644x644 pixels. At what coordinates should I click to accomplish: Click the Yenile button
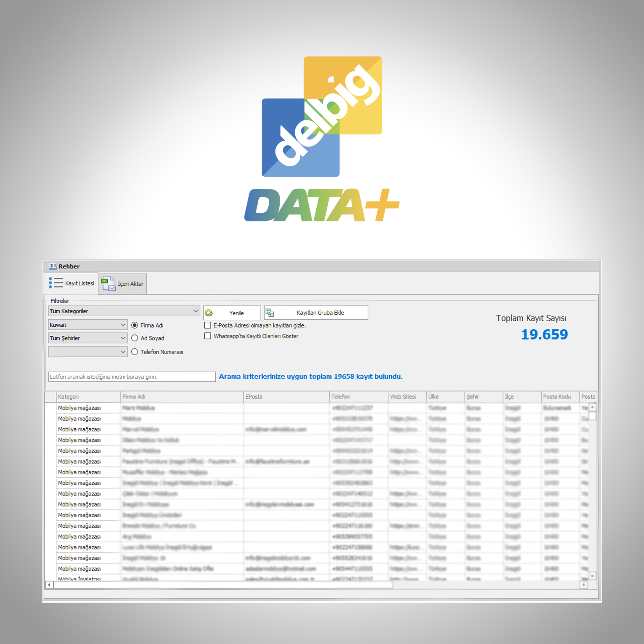(x=232, y=313)
